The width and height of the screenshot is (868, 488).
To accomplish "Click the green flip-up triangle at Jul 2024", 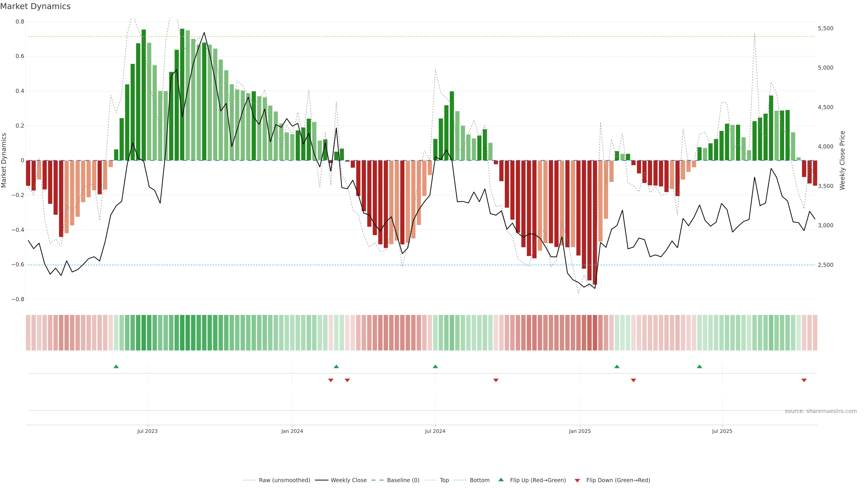I will (x=435, y=366).
